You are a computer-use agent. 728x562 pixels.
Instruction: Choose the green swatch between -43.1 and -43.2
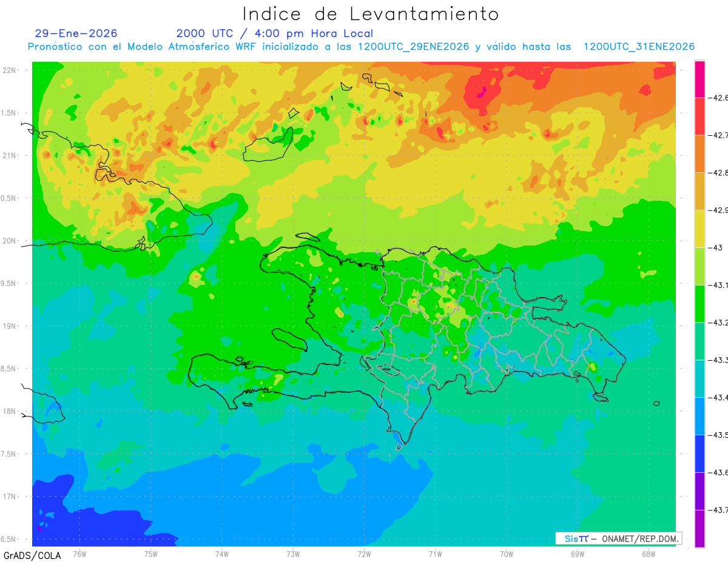(699, 304)
